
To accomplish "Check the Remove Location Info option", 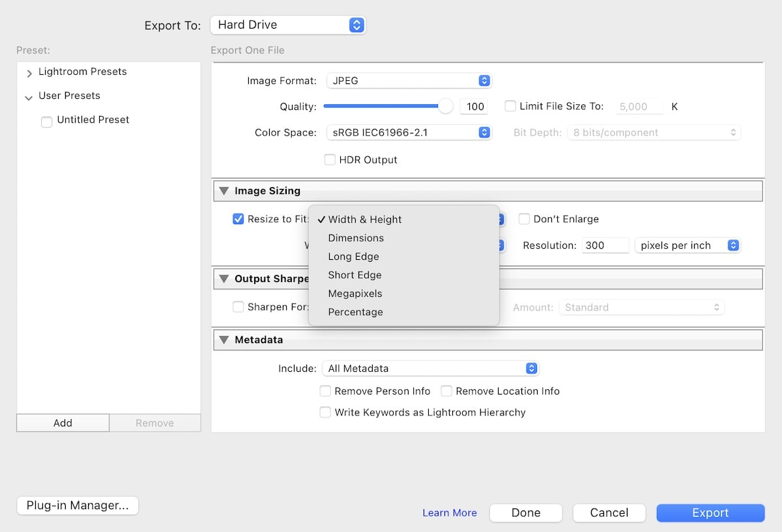I will click(447, 391).
